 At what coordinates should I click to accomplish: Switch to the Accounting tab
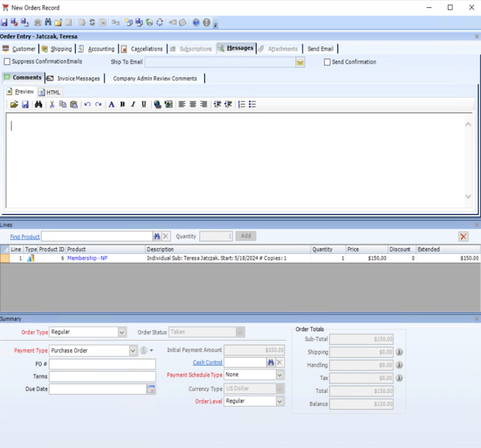(x=101, y=49)
